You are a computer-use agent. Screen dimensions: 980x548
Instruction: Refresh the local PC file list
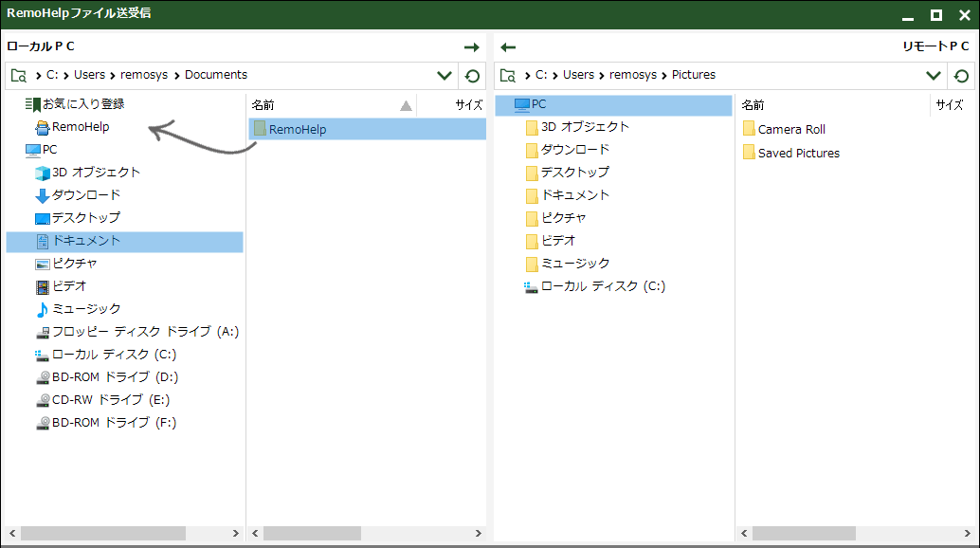pyautogui.click(x=473, y=76)
